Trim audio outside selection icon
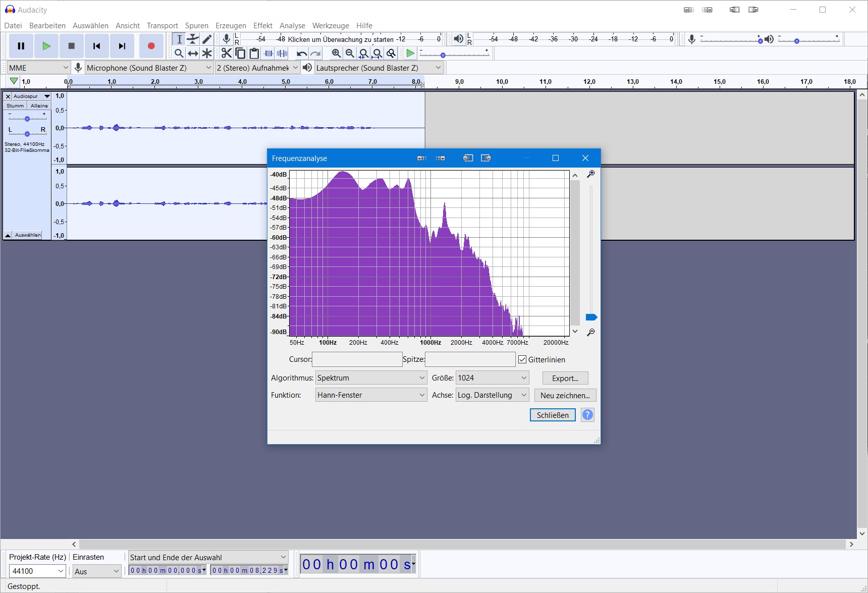 click(268, 53)
